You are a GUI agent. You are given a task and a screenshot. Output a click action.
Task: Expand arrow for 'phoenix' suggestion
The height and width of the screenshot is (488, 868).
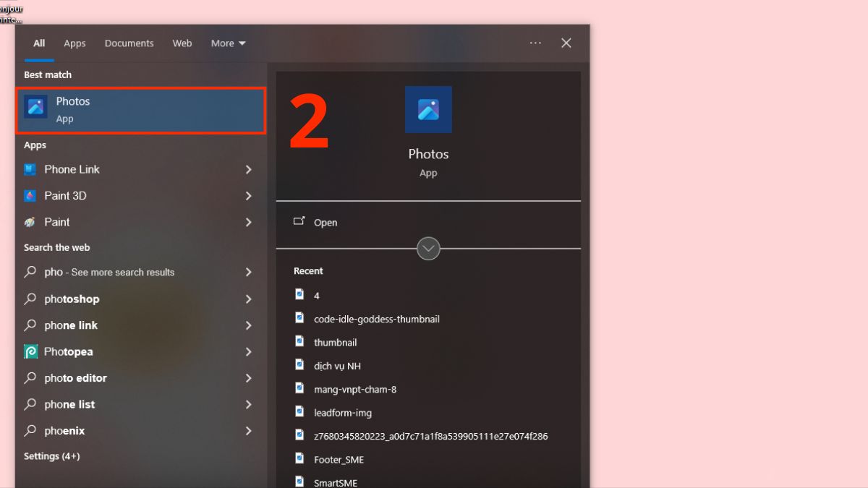click(248, 431)
